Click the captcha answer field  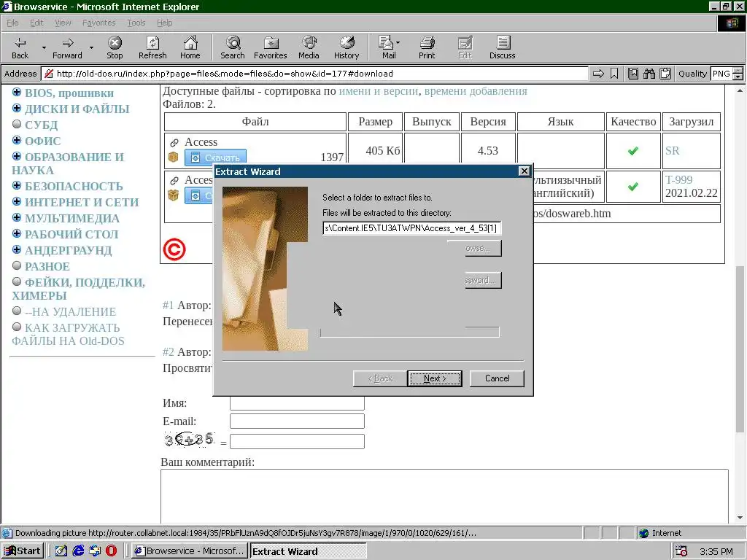pos(297,441)
